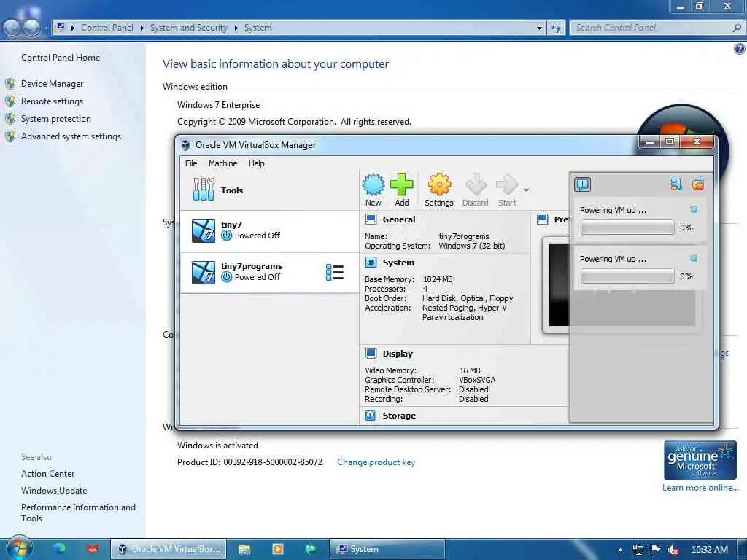Click the network tray icon
Screen dimensions: 747x560
pyautogui.click(x=638, y=550)
